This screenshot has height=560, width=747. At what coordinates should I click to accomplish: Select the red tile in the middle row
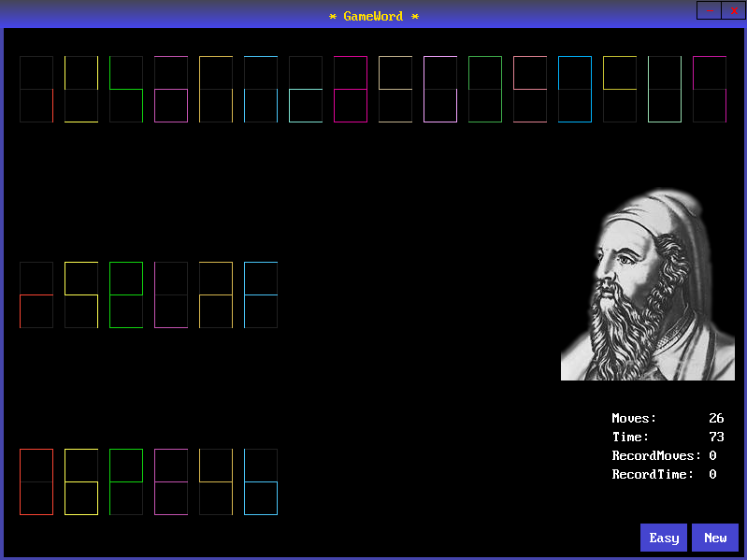(36, 294)
